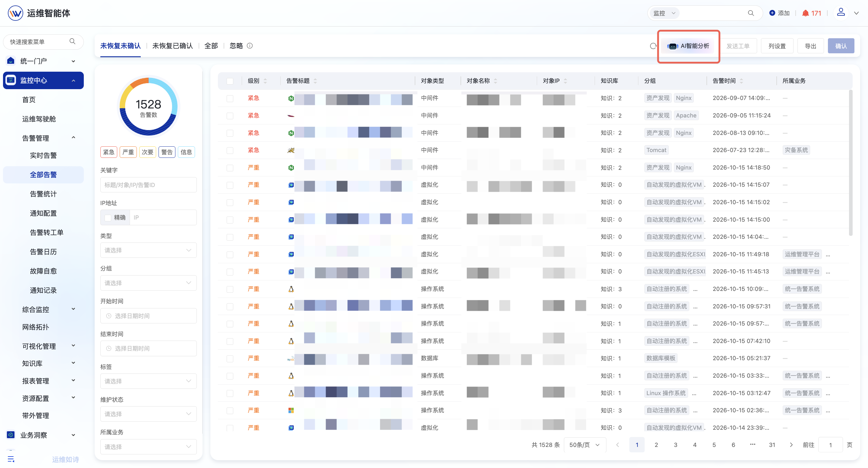
Task: Click the refresh icon beside AI智能分析
Action: tap(653, 46)
